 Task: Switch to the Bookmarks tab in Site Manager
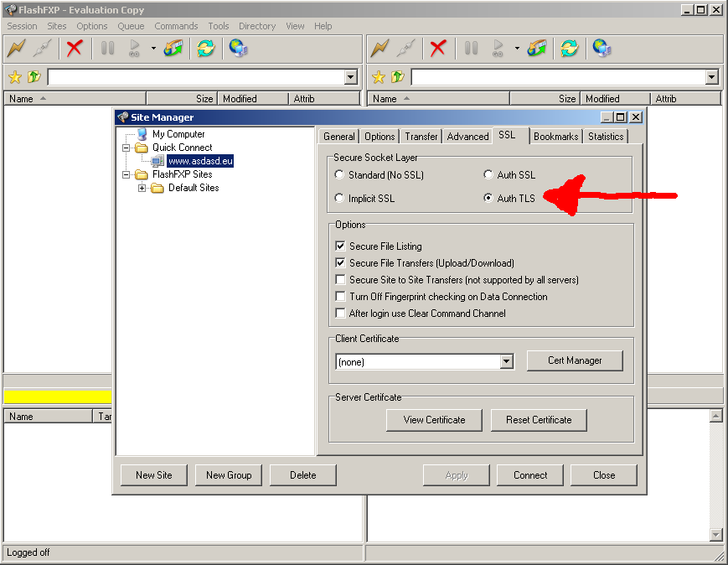[555, 137]
